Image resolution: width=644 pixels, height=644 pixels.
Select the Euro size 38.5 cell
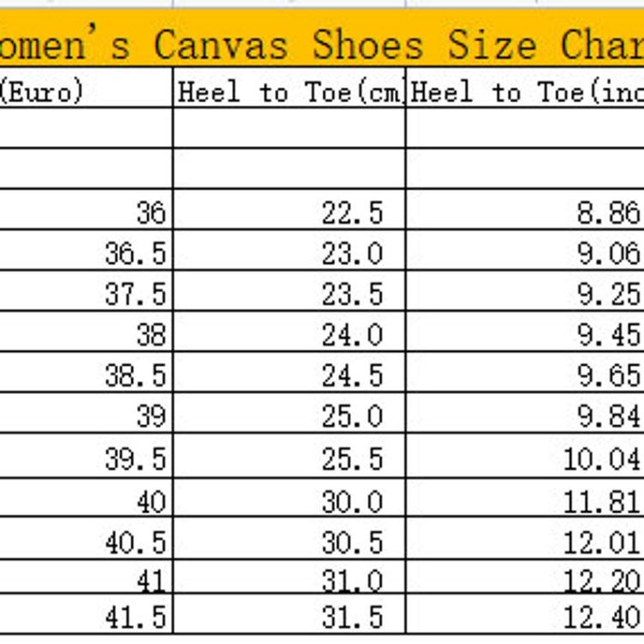point(86,375)
